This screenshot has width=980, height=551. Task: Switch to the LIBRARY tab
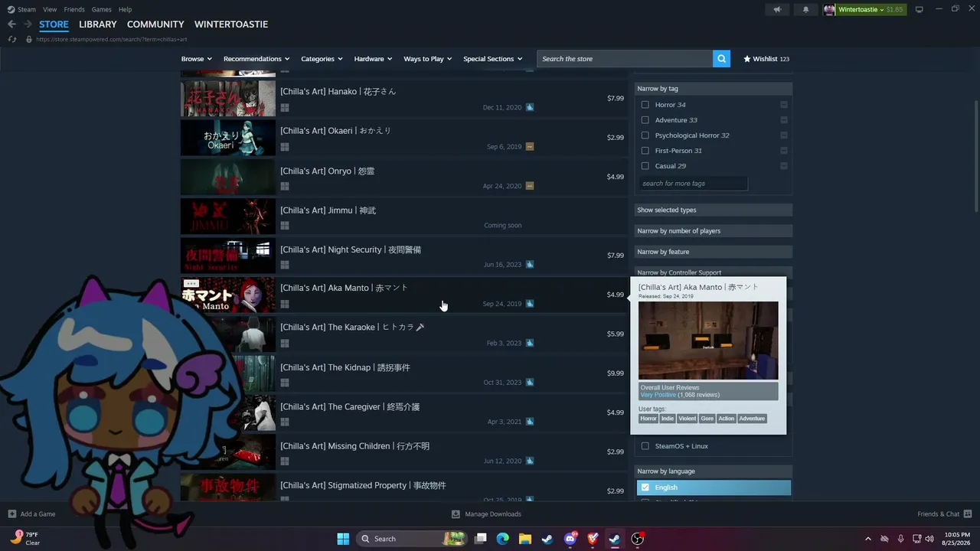pyautogui.click(x=98, y=24)
